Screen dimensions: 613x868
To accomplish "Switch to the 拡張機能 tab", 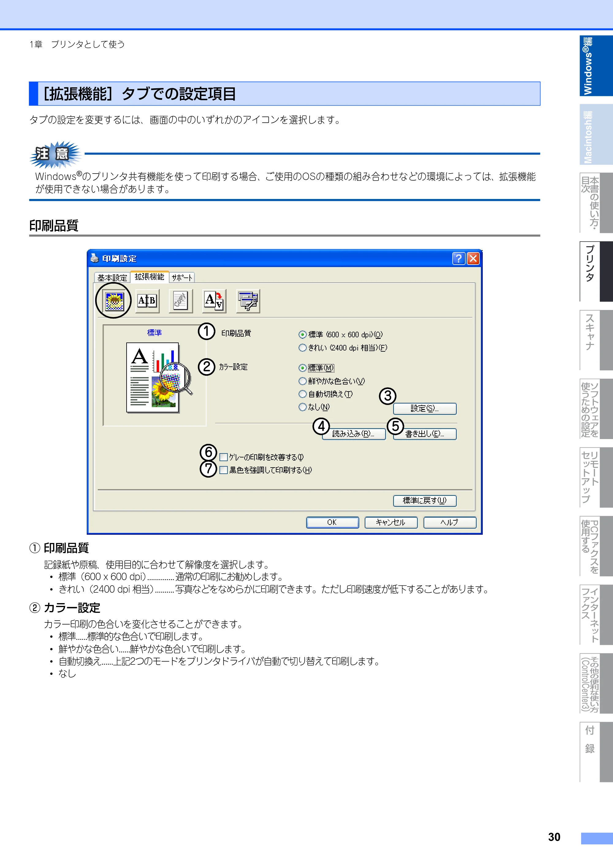I will click(x=150, y=277).
